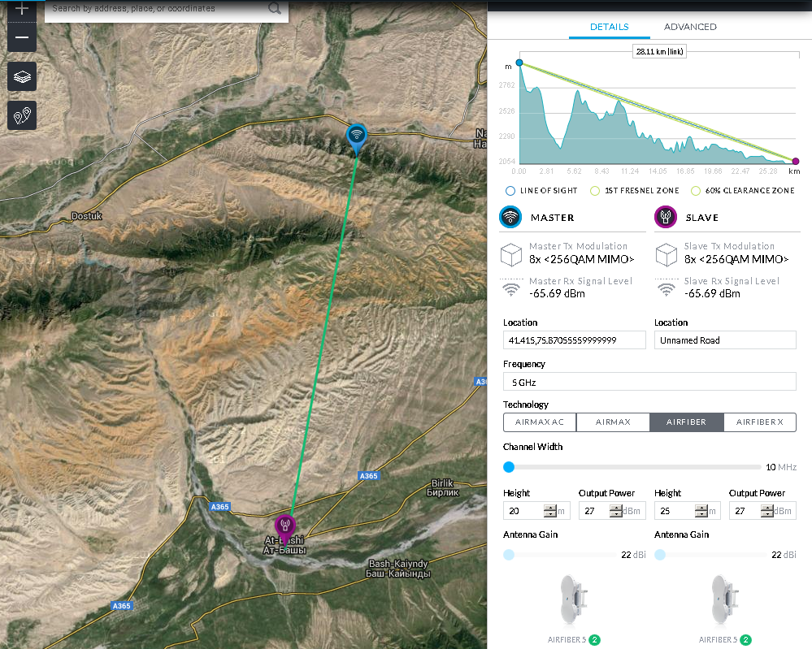Select AIRMAX technology option
The width and height of the screenshot is (812, 649).
pos(613,422)
